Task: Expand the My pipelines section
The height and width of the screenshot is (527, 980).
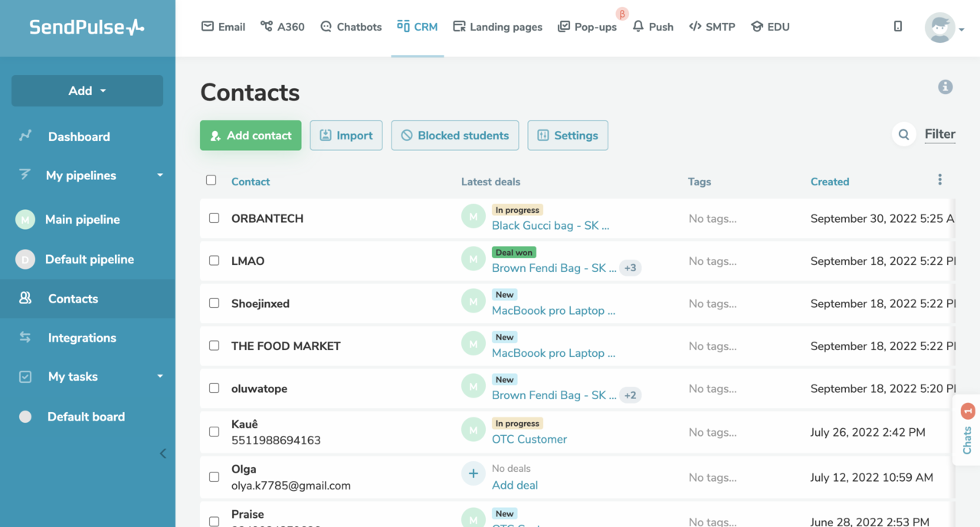Action: click(x=160, y=175)
